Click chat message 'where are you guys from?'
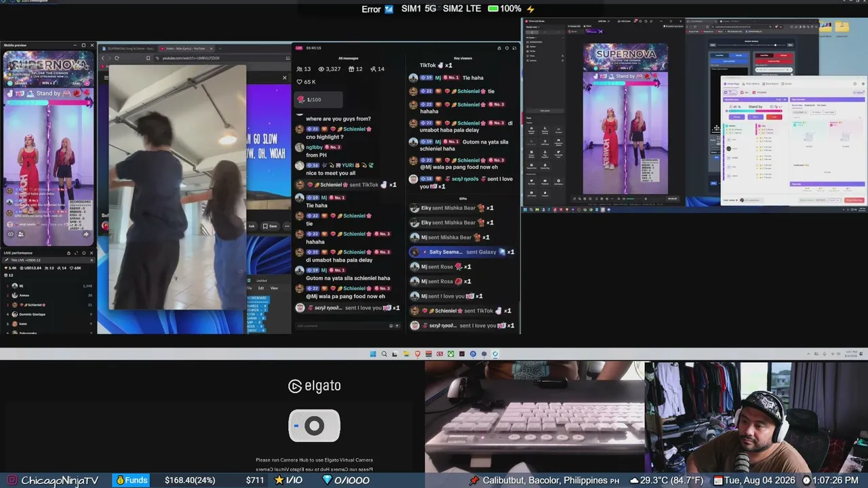The image size is (868, 488). click(338, 119)
